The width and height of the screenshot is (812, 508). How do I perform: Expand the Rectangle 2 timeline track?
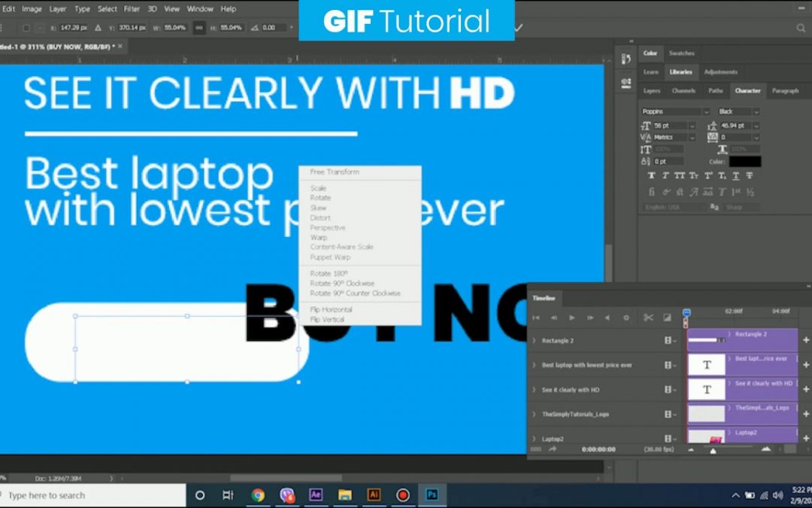tap(535, 341)
